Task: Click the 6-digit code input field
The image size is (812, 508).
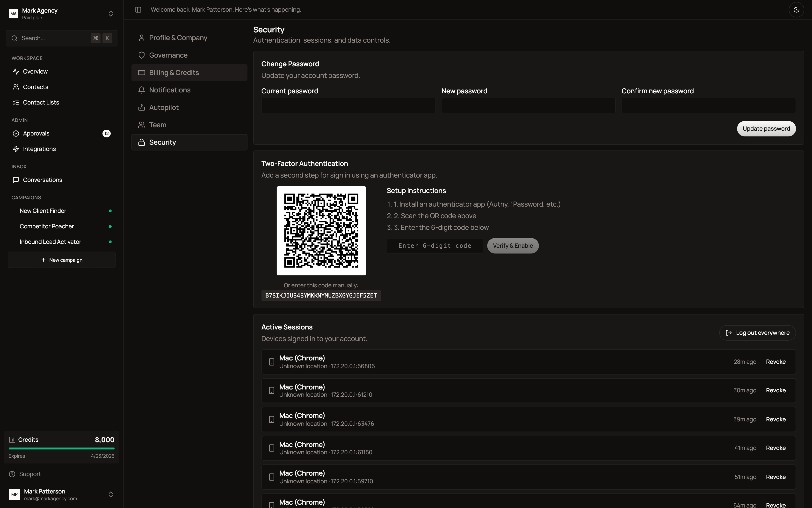Action: [435, 246]
